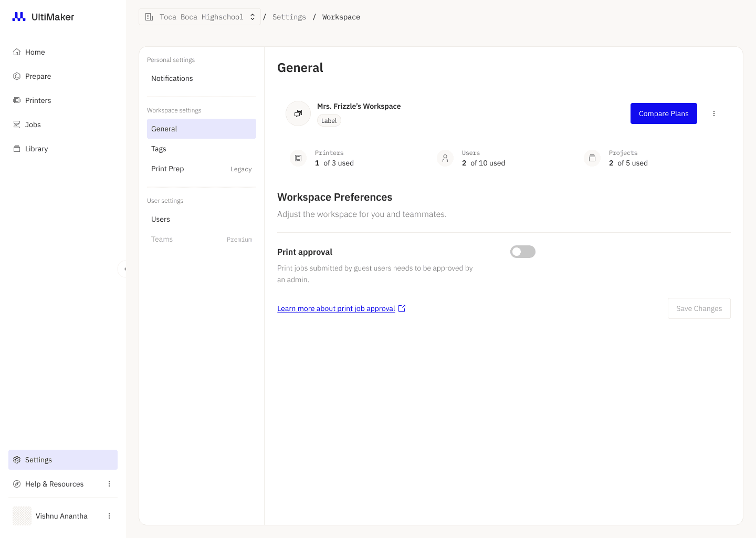Enable the Print approval toggle
The image size is (756, 538).
click(x=523, y=252)
